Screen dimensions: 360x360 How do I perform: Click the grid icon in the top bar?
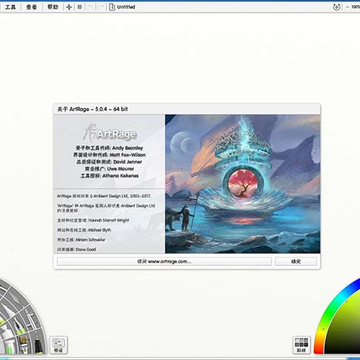pyautogui.click(x=80, y=7)
